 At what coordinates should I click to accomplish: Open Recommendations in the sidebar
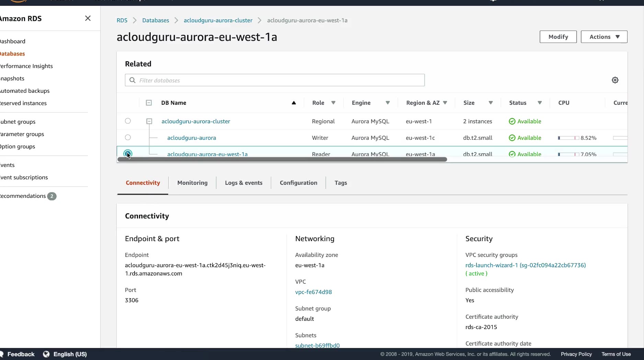click(23, 196)
